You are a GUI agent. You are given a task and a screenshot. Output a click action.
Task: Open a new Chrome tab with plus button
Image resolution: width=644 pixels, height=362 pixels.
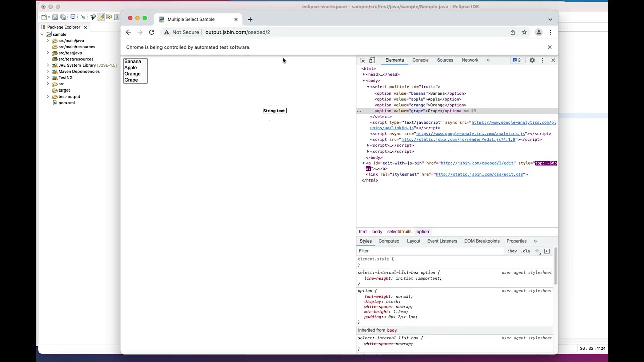click(x=250, y=19)
